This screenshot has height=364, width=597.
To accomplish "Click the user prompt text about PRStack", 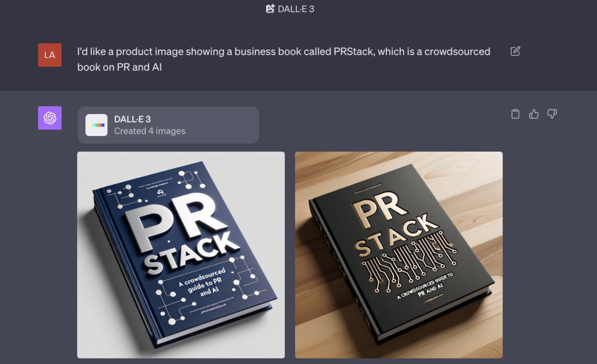I will point(284,59).
